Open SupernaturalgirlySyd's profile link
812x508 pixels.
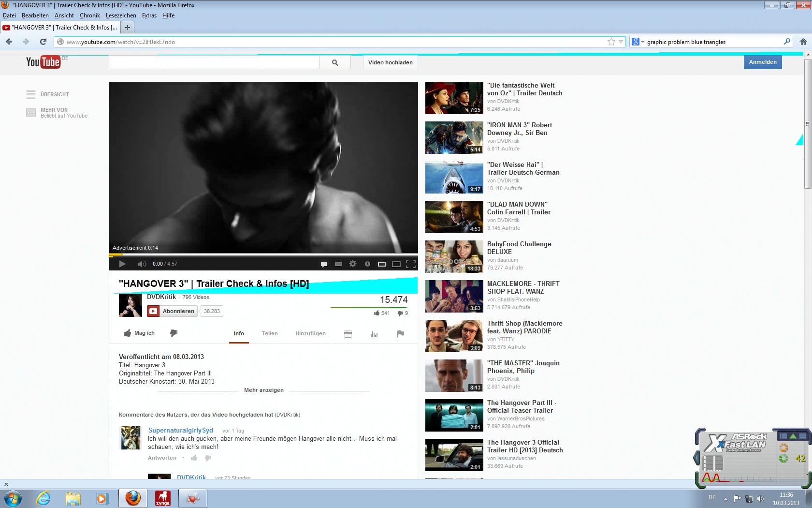pos(181,430)
